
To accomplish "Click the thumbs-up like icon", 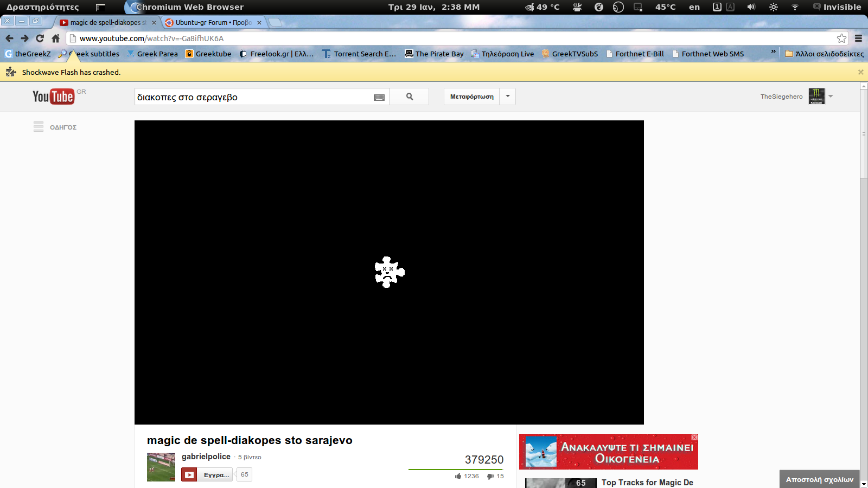I will click(x=458, y=476).
